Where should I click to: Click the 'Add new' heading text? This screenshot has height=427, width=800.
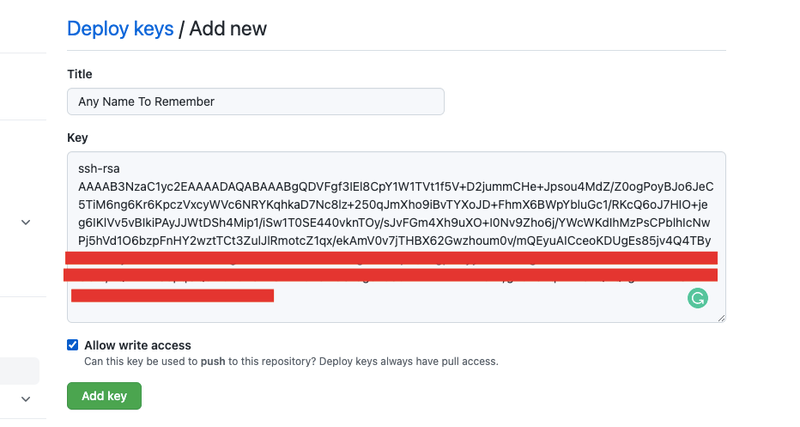click(x=228, y=29)
